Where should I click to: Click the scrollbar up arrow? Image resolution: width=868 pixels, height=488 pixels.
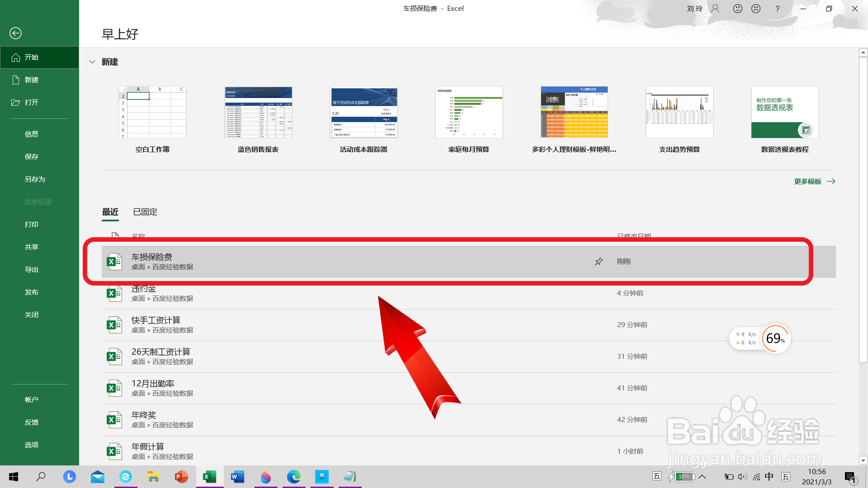coord(863,52)
